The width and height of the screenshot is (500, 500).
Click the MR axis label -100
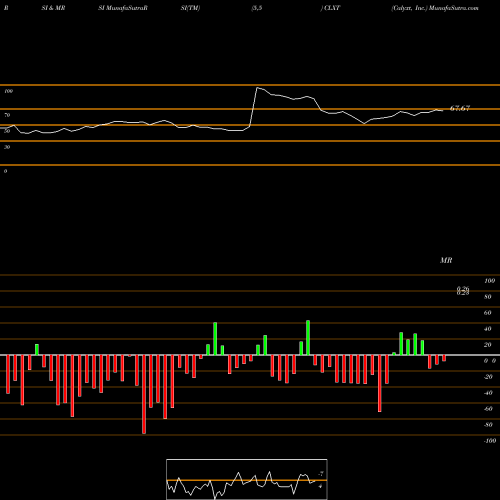(x=490, y=441)
